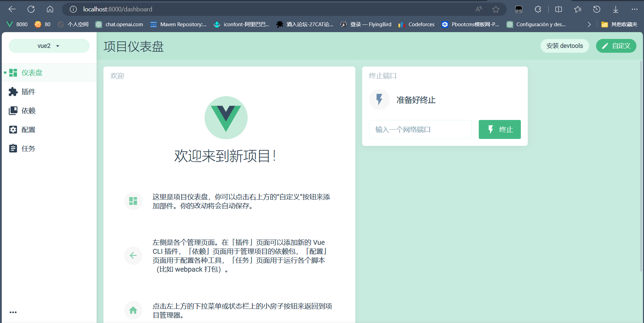The width and height of the screenshot is (644, 323).
Task: Reload the page
Action: 31,9
